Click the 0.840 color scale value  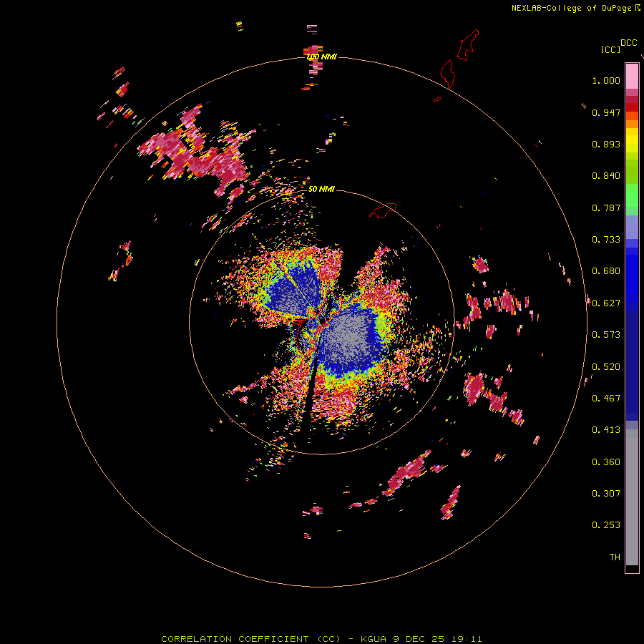coord(606,176)
